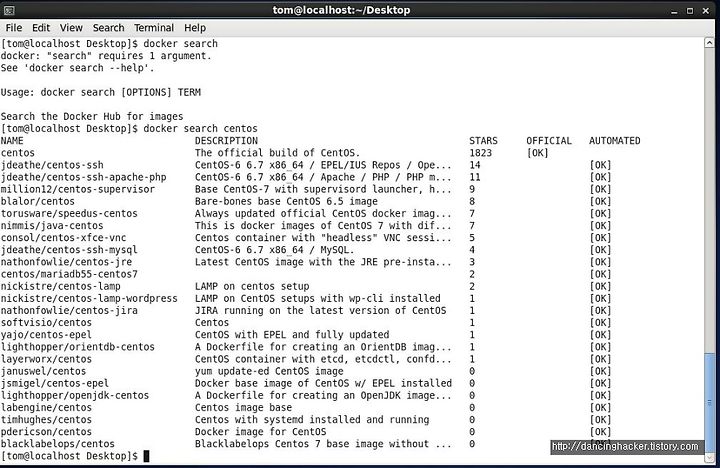Click the 'timhughes/centos' image name

coord(46,420)
